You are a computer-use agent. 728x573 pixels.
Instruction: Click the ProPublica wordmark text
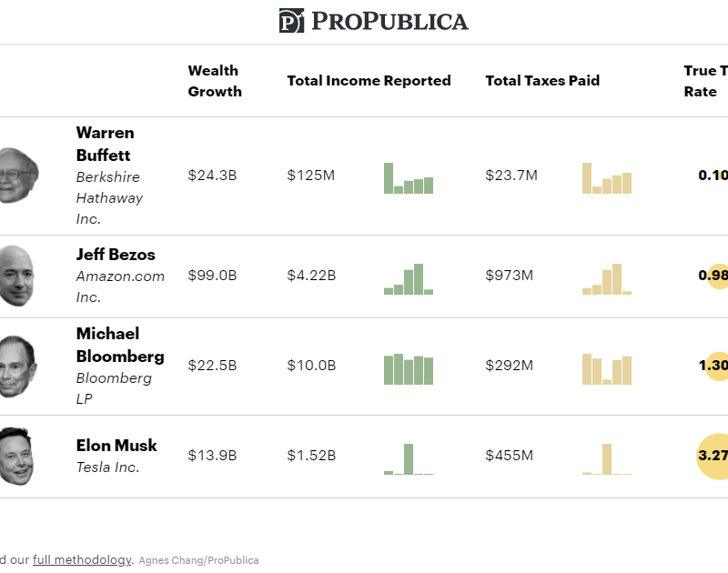point(389,21)
